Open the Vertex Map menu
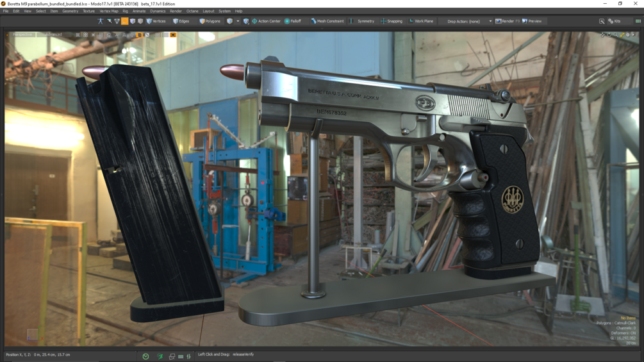644x362 pixels. (109, 11)
